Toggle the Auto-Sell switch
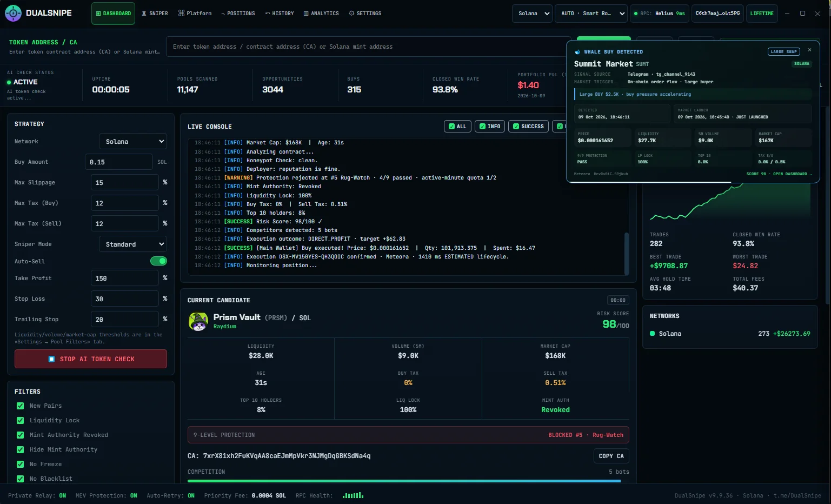This screenshot has width=831, height=504. pyautogui.click(x=158, y=261)
